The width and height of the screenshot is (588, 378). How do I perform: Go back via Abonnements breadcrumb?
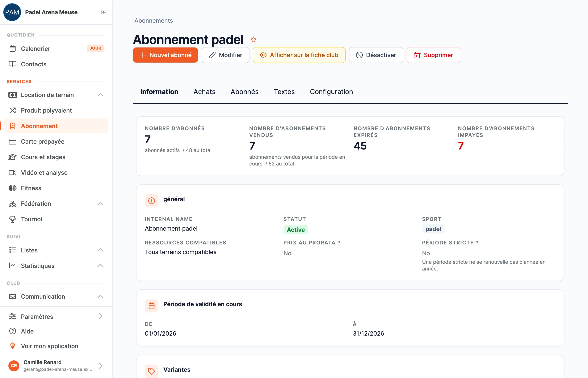154,21
